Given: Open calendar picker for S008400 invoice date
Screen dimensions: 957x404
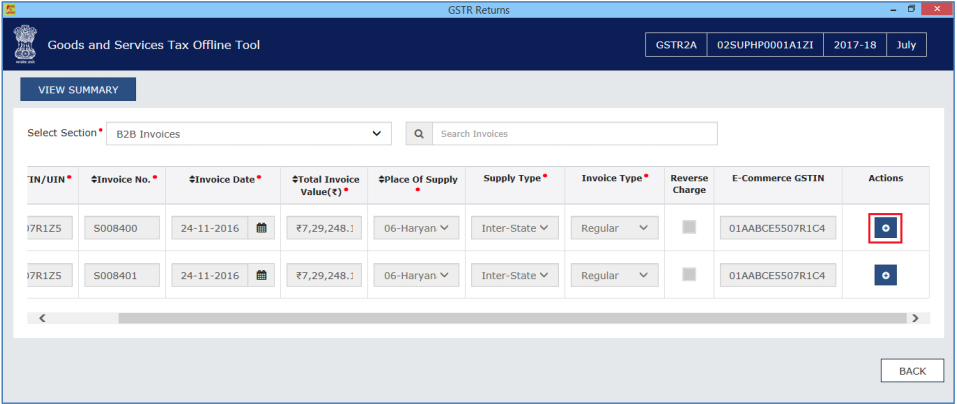Looking at the screenshot, I should (x=261, y=228).
